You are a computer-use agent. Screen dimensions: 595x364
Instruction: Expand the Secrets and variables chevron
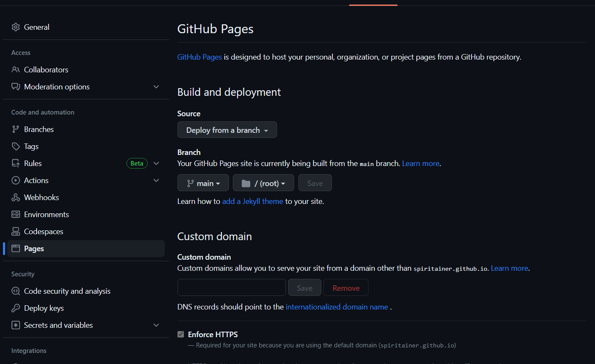click(x=156, y=325)
